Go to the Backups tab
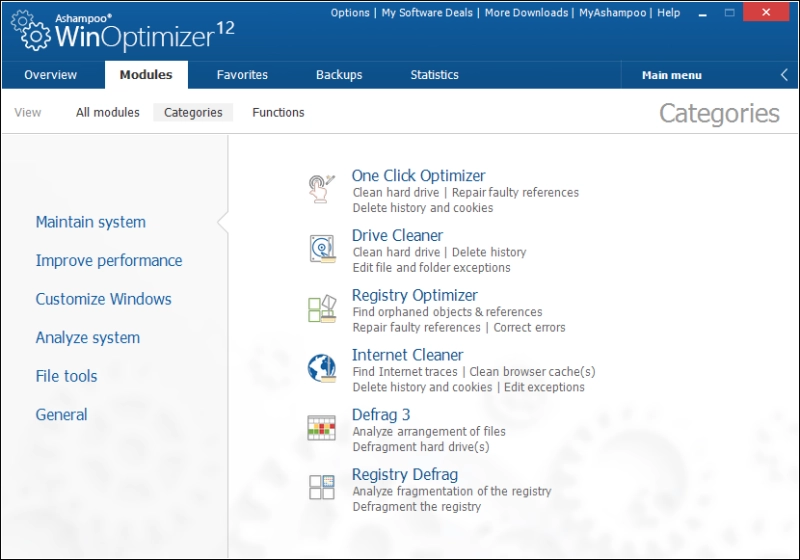Screen dimensions: 800x560 coord(339,74)
